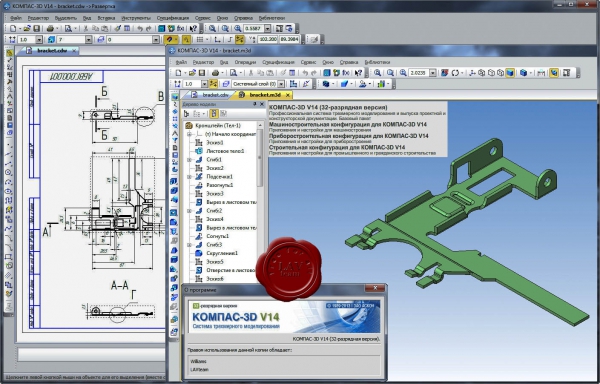
Task: Open the system layer (0) dropdown
Action: 281,84
